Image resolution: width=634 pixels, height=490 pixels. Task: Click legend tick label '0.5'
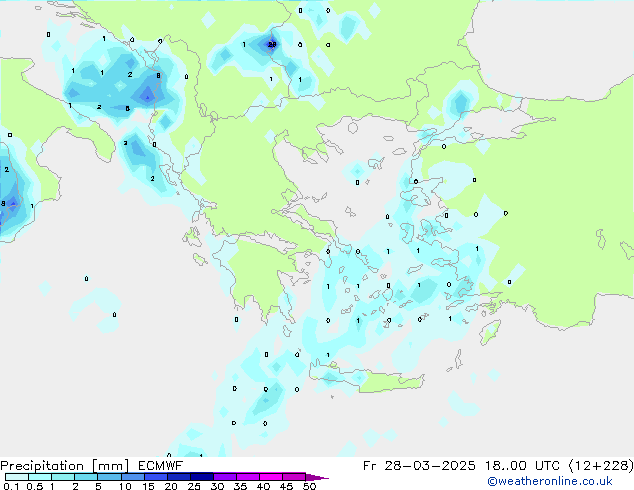[x=35, y=486]
